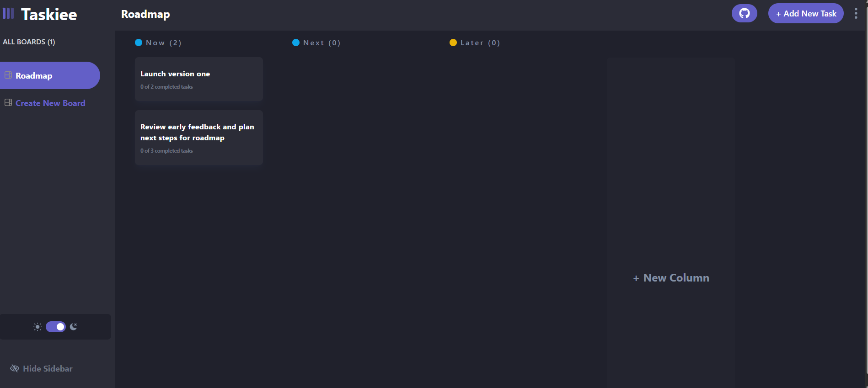Click the board icon beside Roadmap

[x=8, y=75]
